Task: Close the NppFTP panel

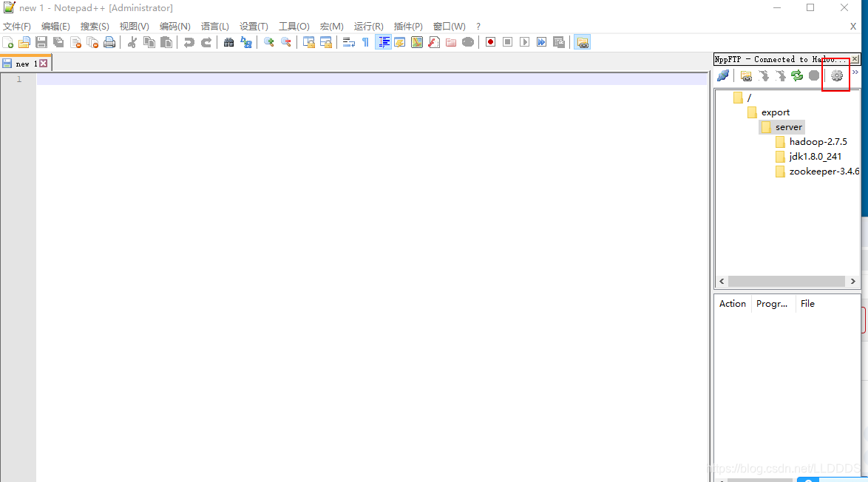Action: click(x=855, y=58)
